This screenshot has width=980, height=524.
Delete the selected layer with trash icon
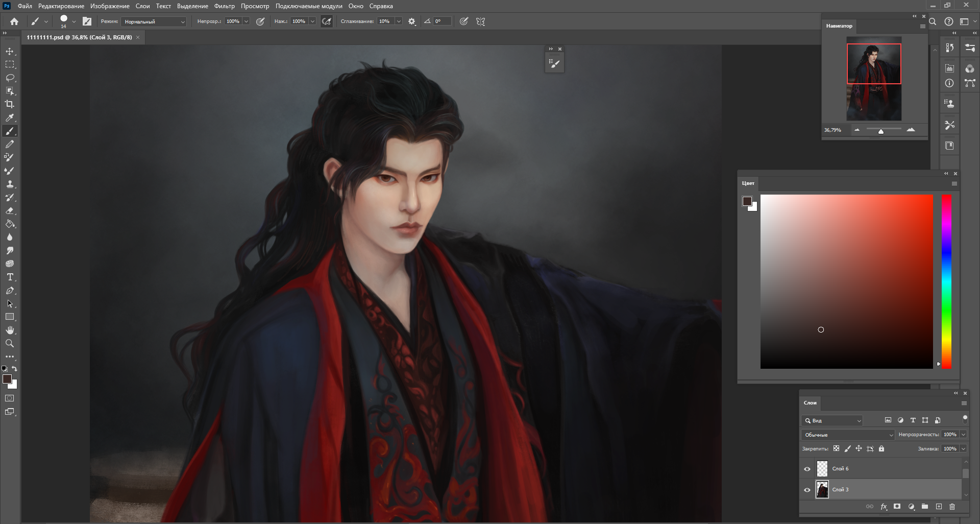(952, 507)
